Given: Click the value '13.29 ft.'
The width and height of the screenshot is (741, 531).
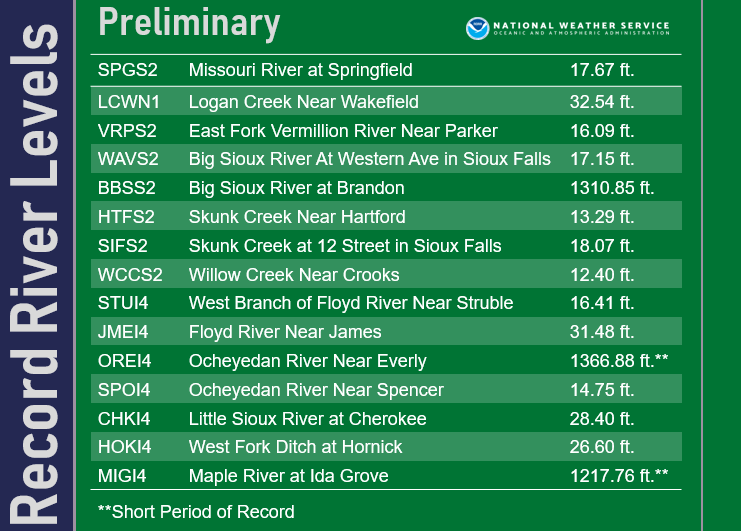Looking at the screenshot, I should coord(602,217).
